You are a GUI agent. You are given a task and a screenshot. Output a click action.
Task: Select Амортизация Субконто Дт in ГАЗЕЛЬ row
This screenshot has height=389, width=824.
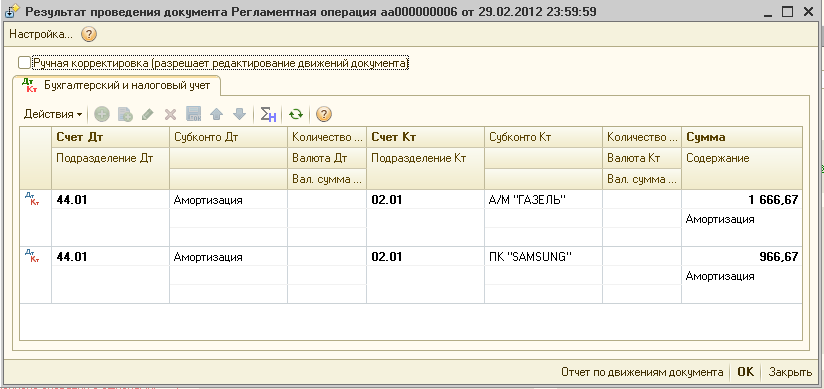[229, 199]
